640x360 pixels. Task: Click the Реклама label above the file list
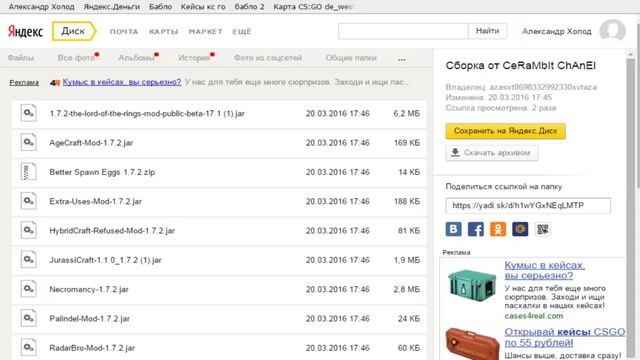[24, 82]
